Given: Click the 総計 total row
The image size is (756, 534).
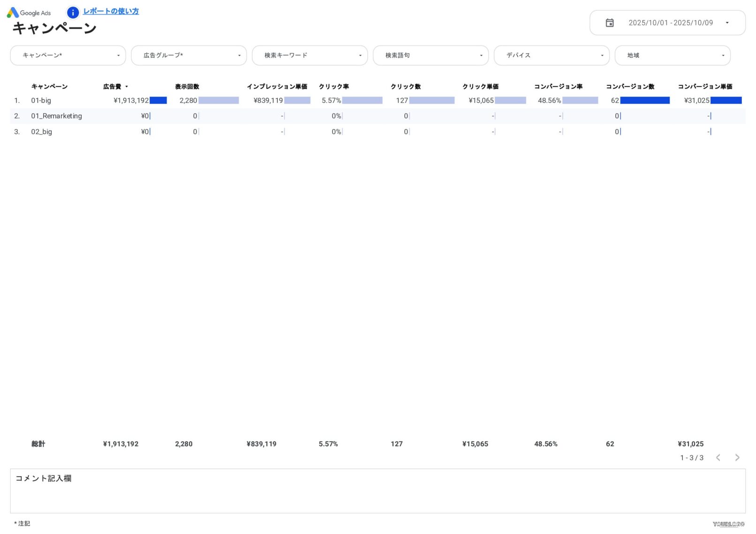Looking at the screenshot, I should pos(38,444).
